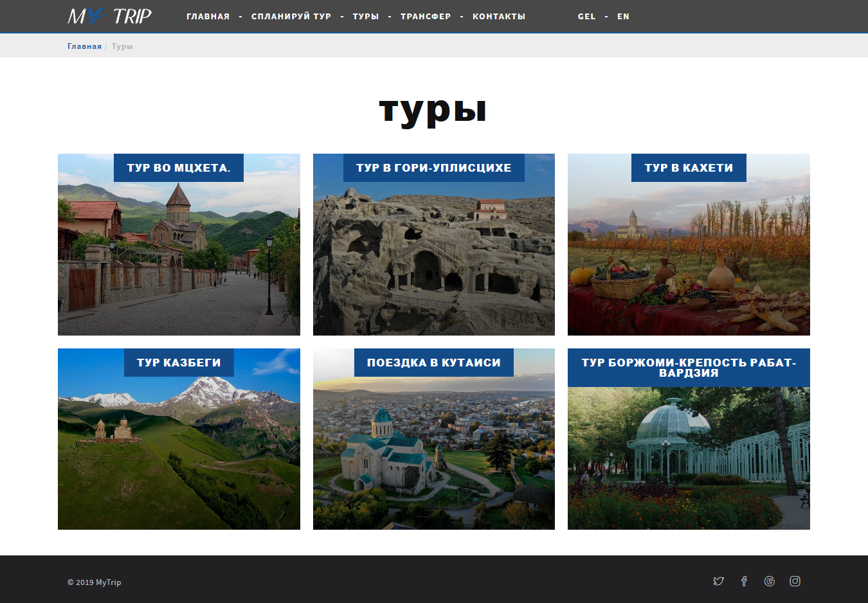Open ТРАНСФЕР menu item
Viewport: 868px width, 603px height.
point(426,17)
